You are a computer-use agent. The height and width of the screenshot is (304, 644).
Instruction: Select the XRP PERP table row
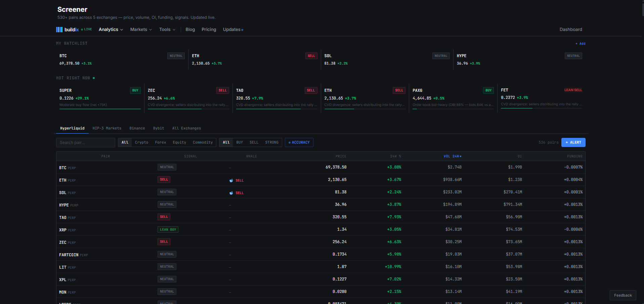321,229
